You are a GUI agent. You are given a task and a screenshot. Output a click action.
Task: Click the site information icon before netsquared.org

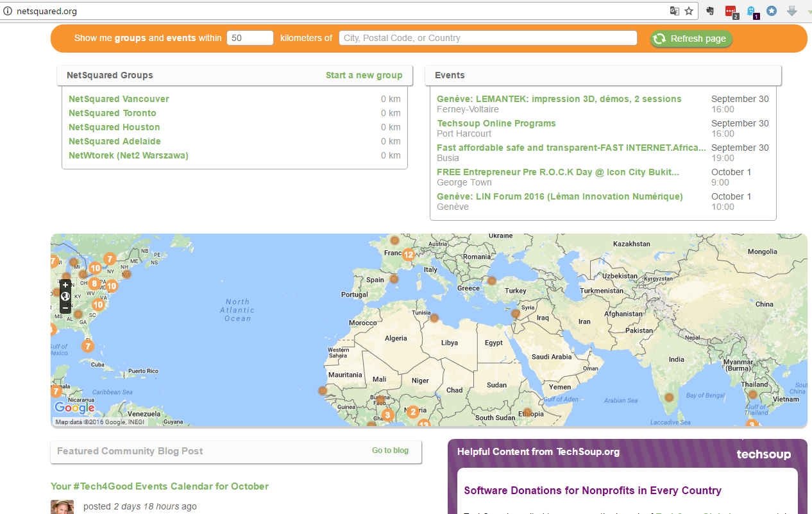(8, 11)
